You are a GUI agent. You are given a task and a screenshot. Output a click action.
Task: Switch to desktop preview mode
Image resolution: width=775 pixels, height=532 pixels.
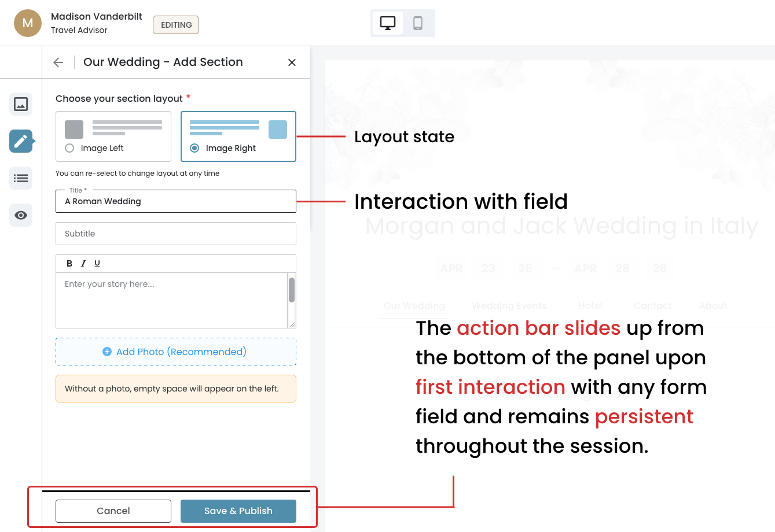tap(387, 23)
